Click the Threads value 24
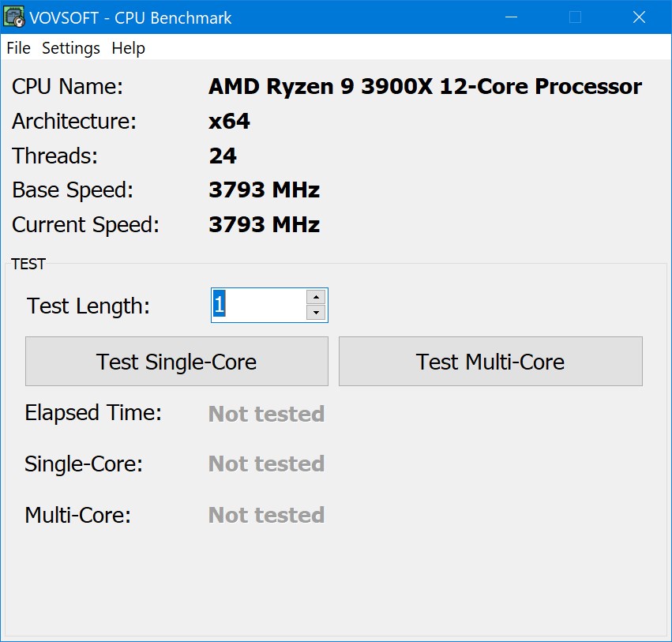Screen dimensions: 672x642 click(223, 156)
